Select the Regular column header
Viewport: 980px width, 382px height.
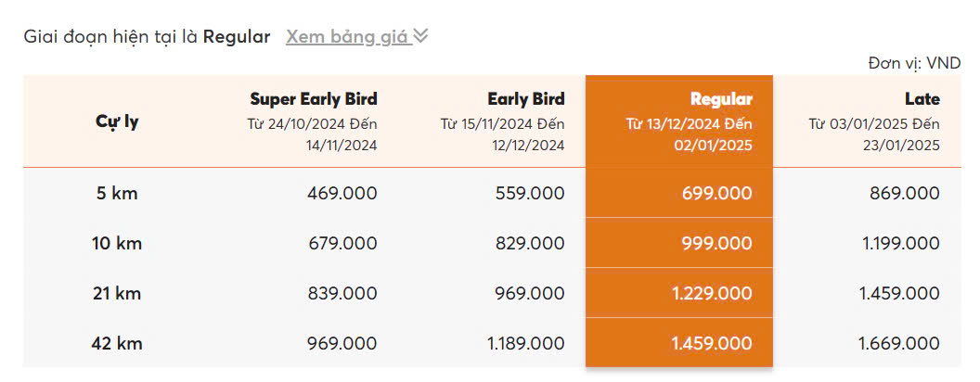click(x=721, y=99)
